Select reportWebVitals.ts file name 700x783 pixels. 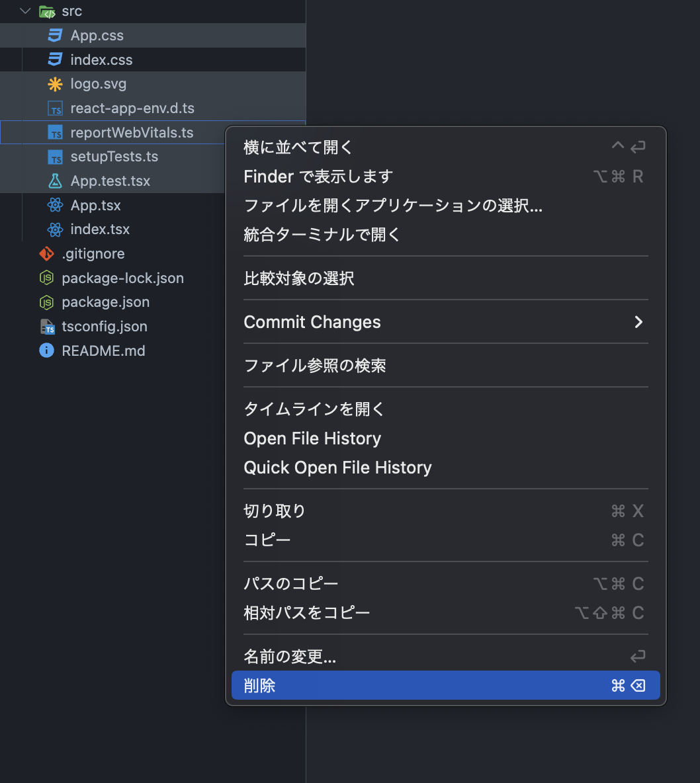pyautogui.click(x=132, y=132)
